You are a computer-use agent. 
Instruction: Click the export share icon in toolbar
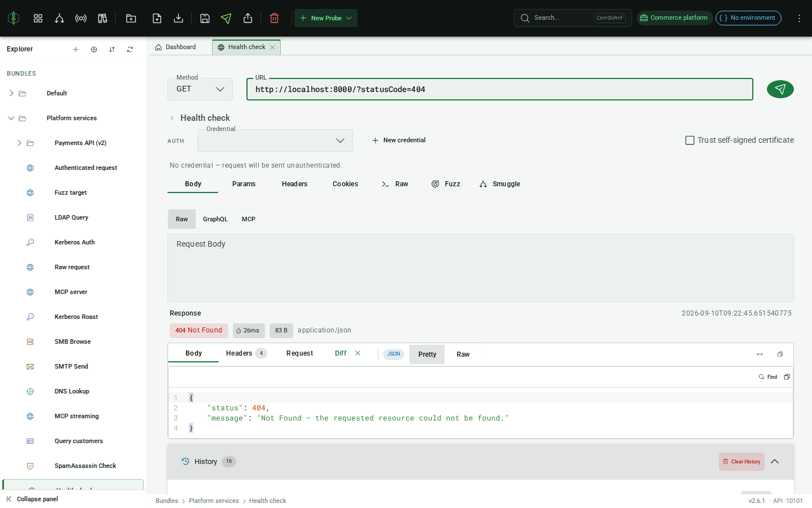248,18
